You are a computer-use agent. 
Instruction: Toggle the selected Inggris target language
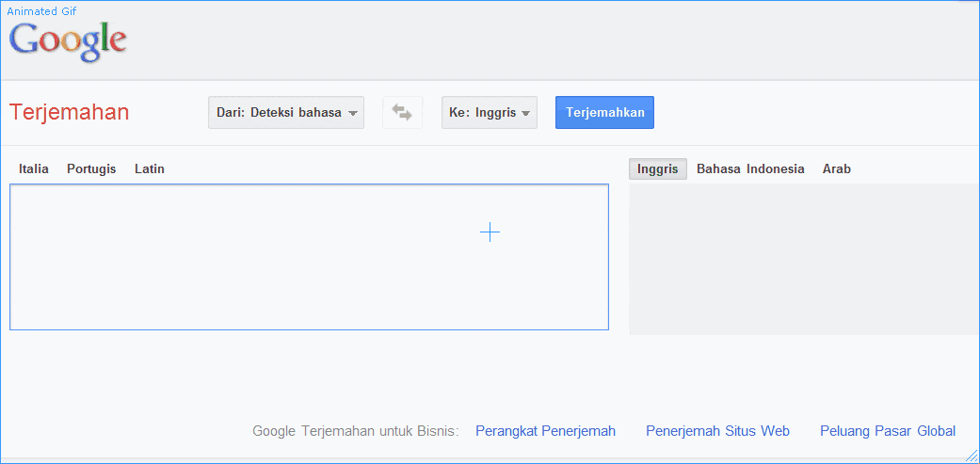(x=657, y=168)
